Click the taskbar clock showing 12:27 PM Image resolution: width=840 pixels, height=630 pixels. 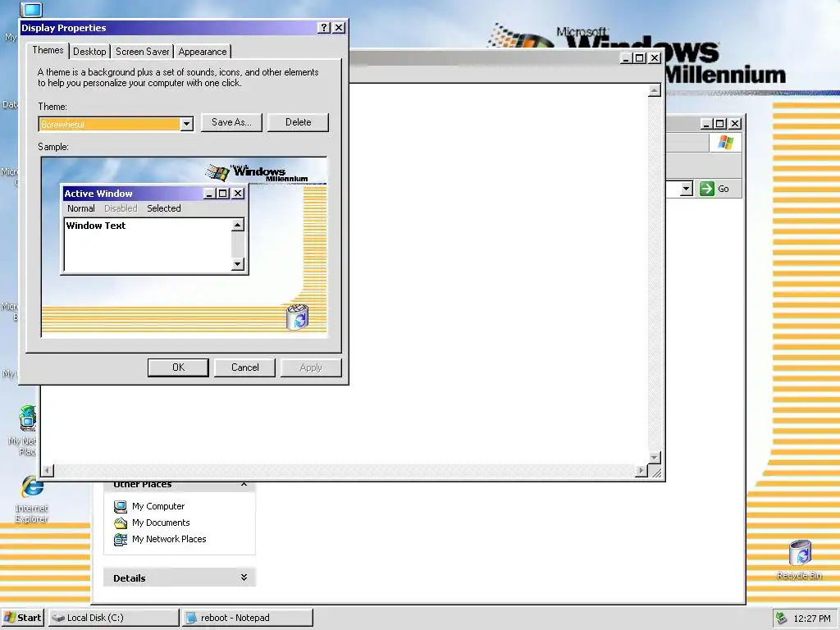point(811,619)
